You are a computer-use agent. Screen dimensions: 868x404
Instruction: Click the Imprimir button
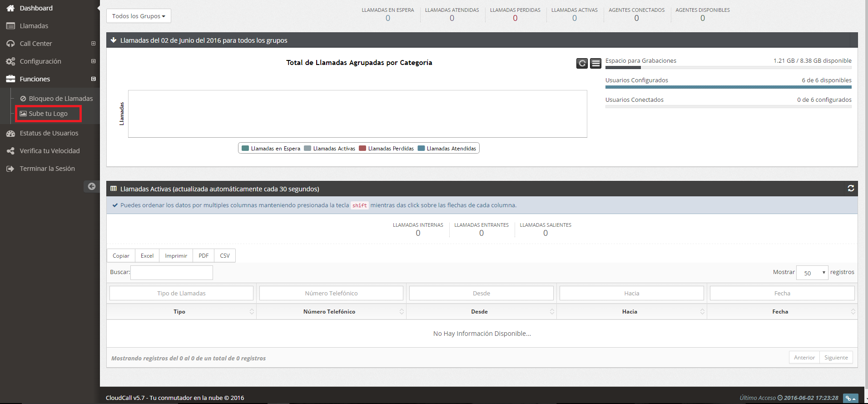176,255
